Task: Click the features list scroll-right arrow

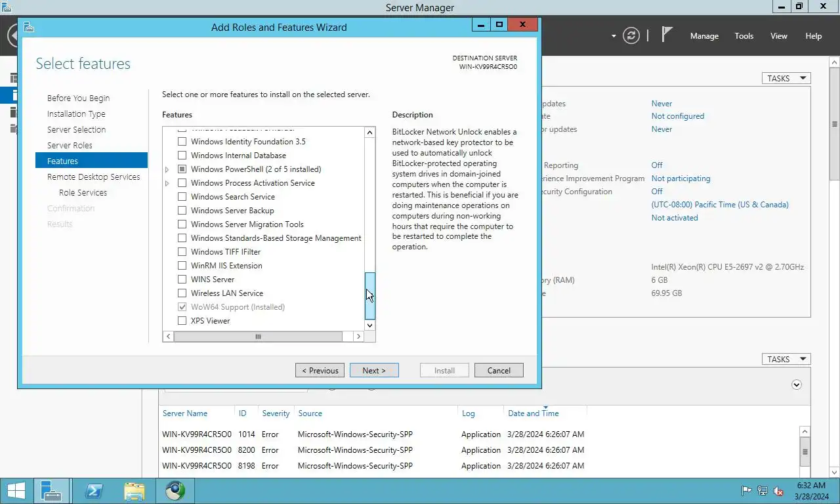Action: pos(358,336)
